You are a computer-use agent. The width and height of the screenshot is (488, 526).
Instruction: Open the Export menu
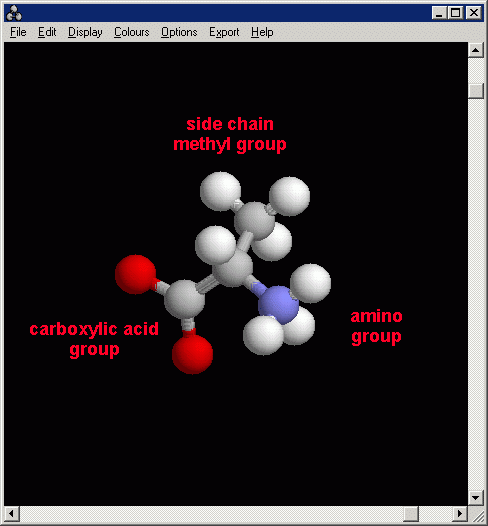coord(224,32)
